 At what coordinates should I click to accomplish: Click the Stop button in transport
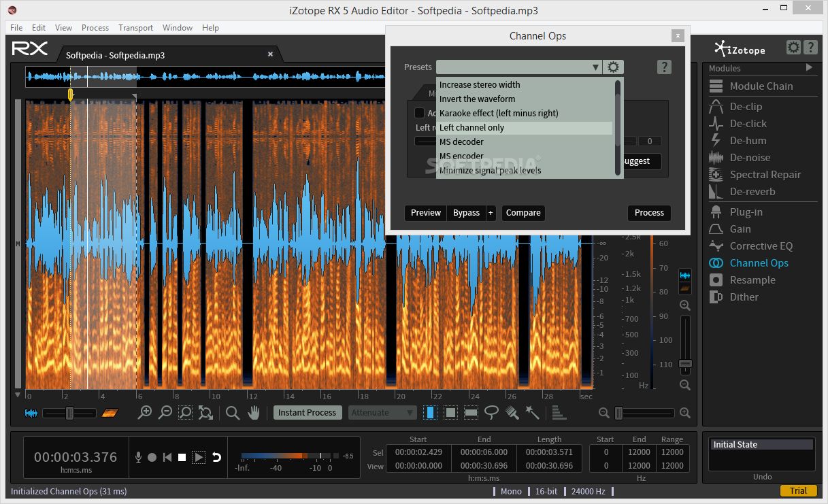(182, 457)
